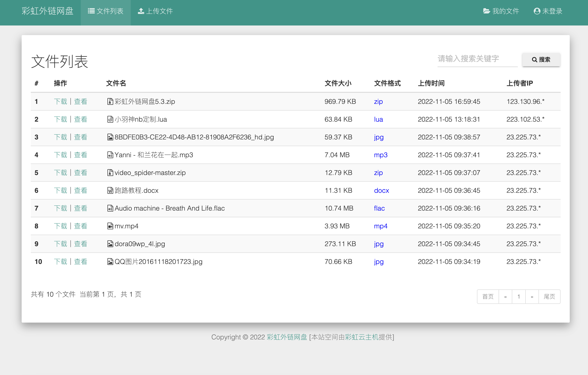The height and width of the screenshot is (375, 588).
Task: Click the zip file icon beside 彩虹外链网盘5.3.zip
Action: pos(110,101)
